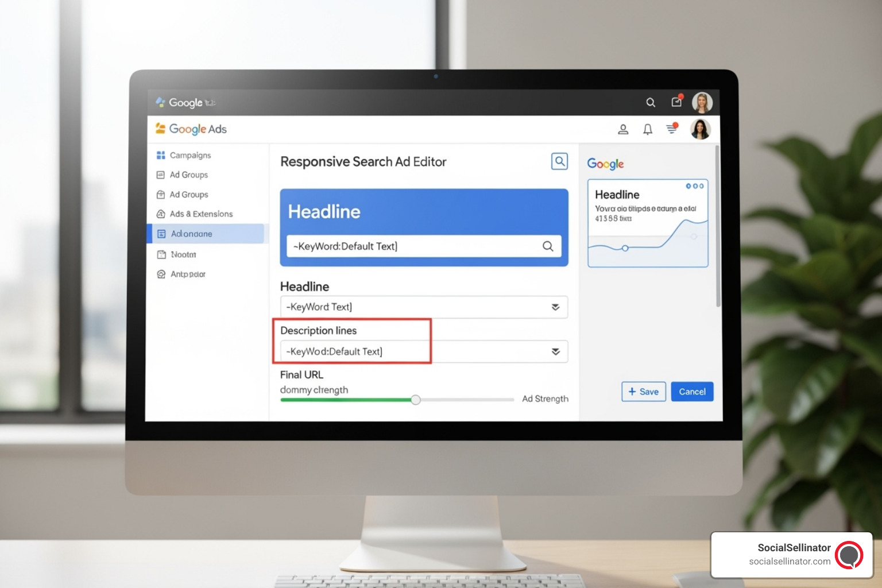
Task: Click in the blue Headline KeyWord:Default Text field
Action: [x=424, y=246]
